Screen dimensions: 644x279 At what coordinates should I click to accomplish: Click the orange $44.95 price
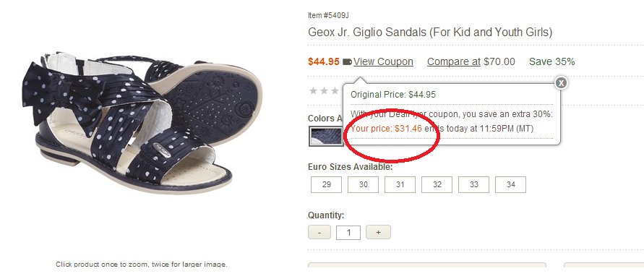coord(324,61)
